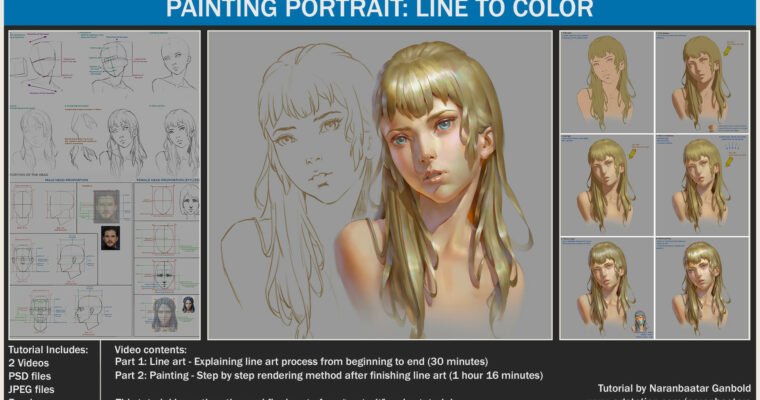Click the "2 Videos" line
This screenshot has width=760, height=400.
29,363
